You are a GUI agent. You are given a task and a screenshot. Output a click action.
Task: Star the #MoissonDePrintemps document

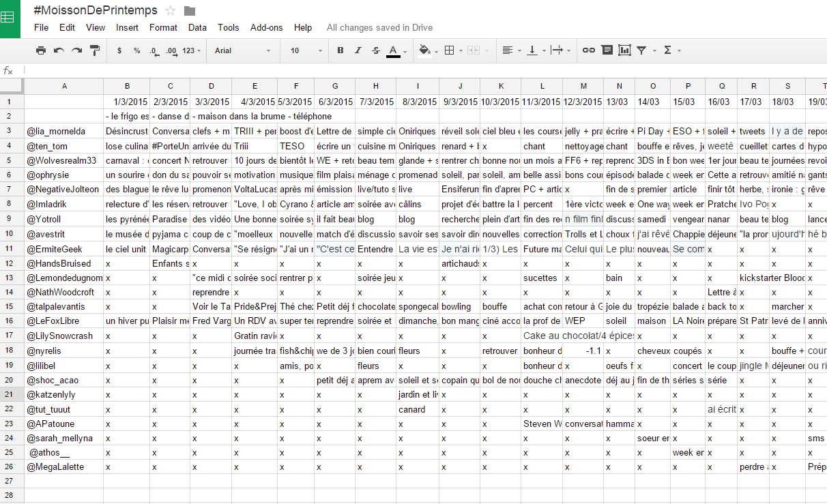(x=171, y=10)
